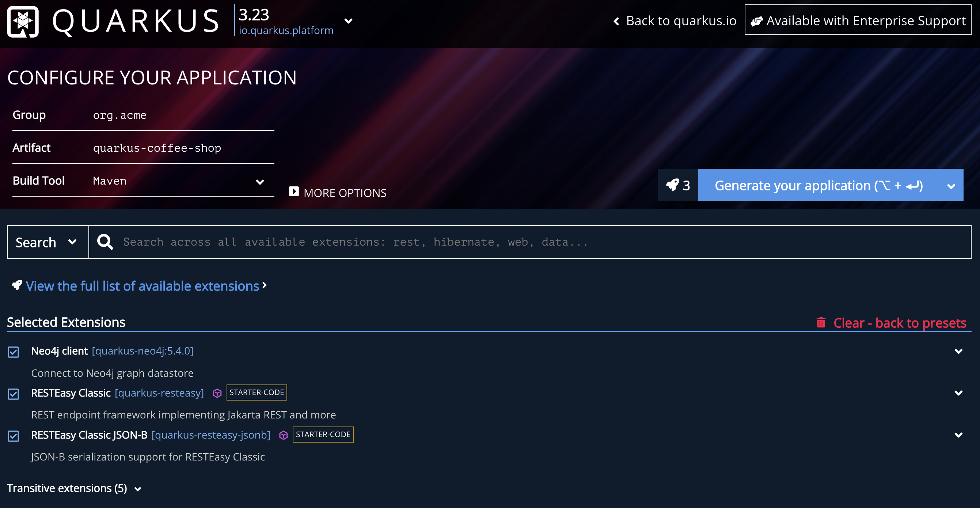Click Available with Enterprise Support button
Image resolution: width=980 pixels, height=508 pixels.
coord(858,20)
